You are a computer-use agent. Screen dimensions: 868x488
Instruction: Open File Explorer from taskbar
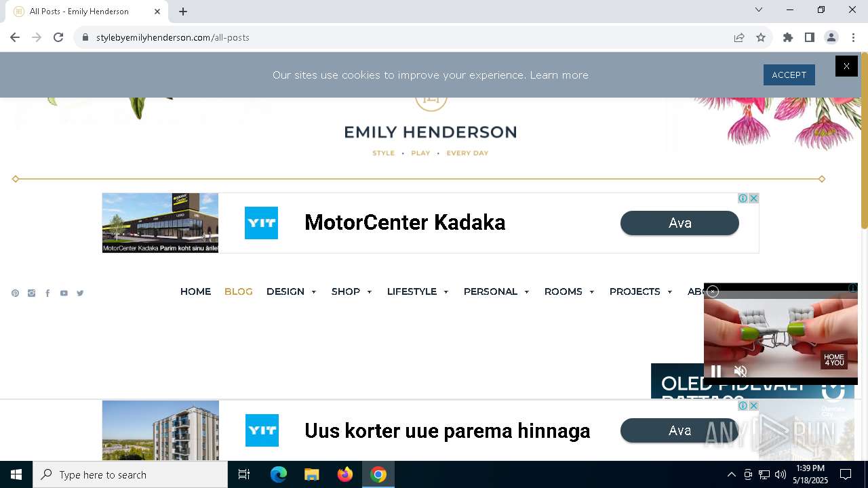coord(311,474)
